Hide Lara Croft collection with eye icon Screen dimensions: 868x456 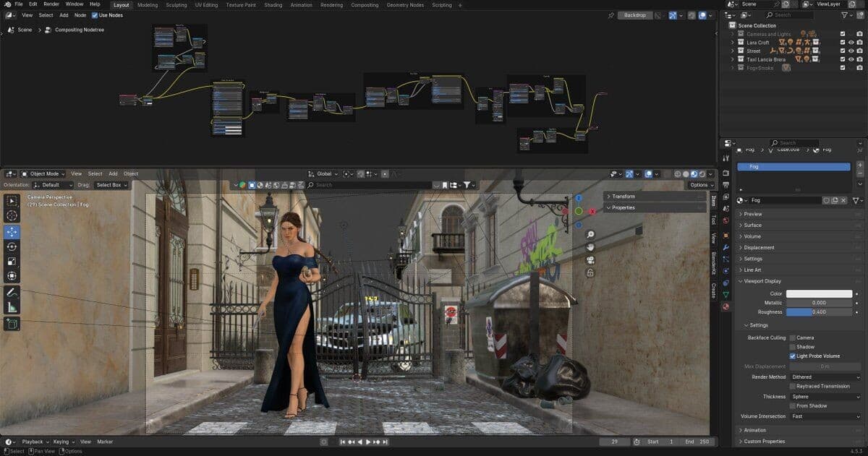tap(851, 43)
